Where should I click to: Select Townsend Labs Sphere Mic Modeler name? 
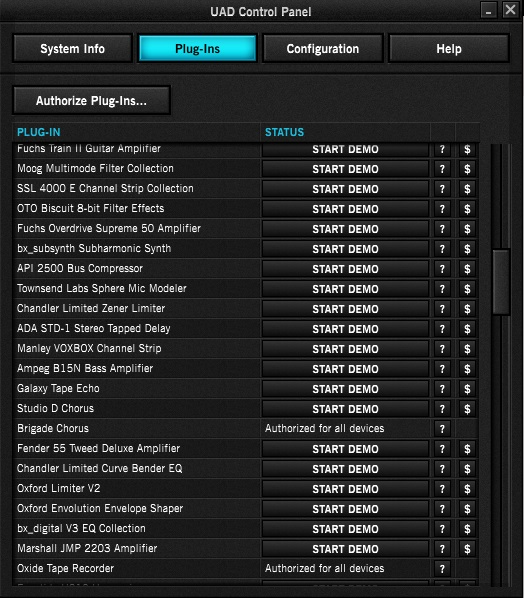coord(102,288)
